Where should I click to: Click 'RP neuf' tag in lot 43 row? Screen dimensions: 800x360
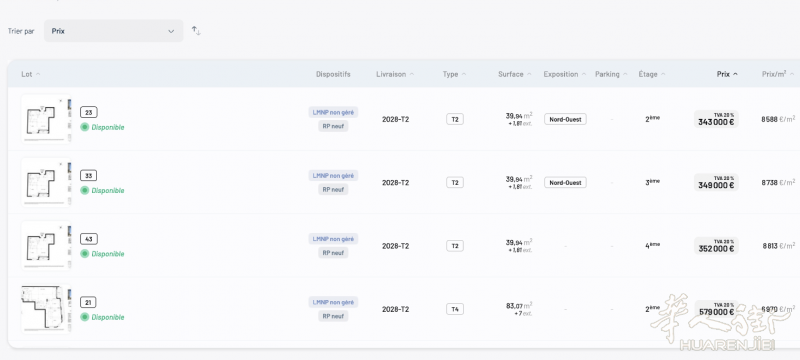333,253
